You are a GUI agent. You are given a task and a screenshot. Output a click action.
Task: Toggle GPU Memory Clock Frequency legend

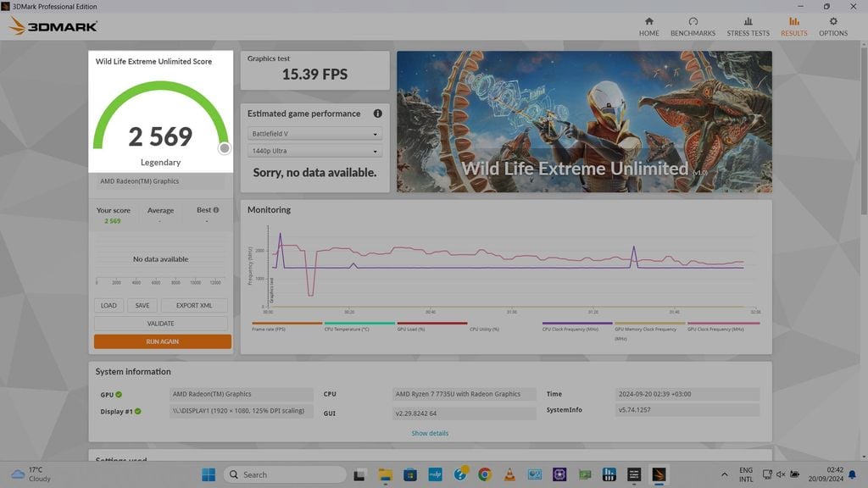click(x=649, y=331)
